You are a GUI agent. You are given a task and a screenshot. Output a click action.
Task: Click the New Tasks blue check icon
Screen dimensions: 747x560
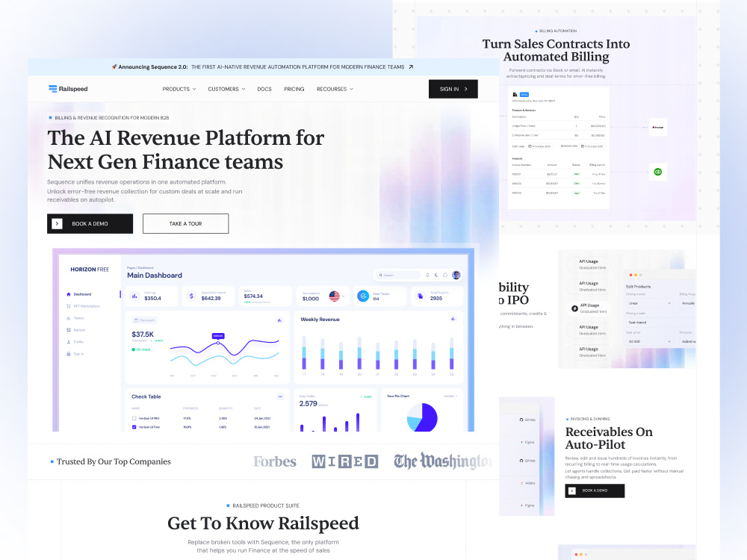pyautogui.click(x=363, y=296)
